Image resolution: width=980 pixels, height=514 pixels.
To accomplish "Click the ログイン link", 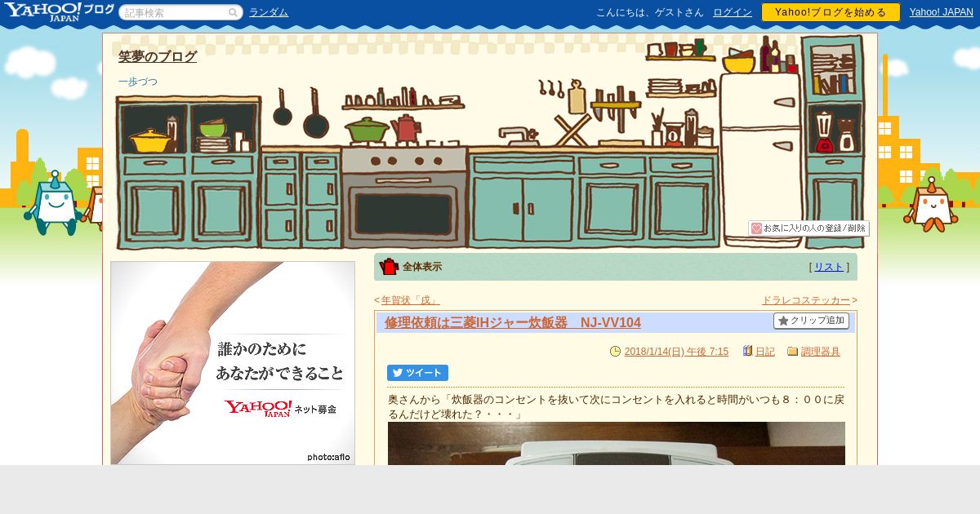I will [x=733, y=12].
